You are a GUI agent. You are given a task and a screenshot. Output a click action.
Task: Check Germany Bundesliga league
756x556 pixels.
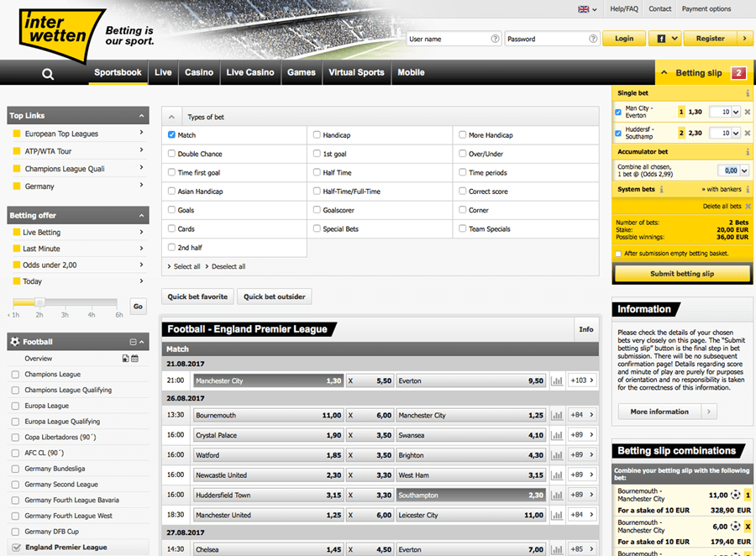[15, 469]
